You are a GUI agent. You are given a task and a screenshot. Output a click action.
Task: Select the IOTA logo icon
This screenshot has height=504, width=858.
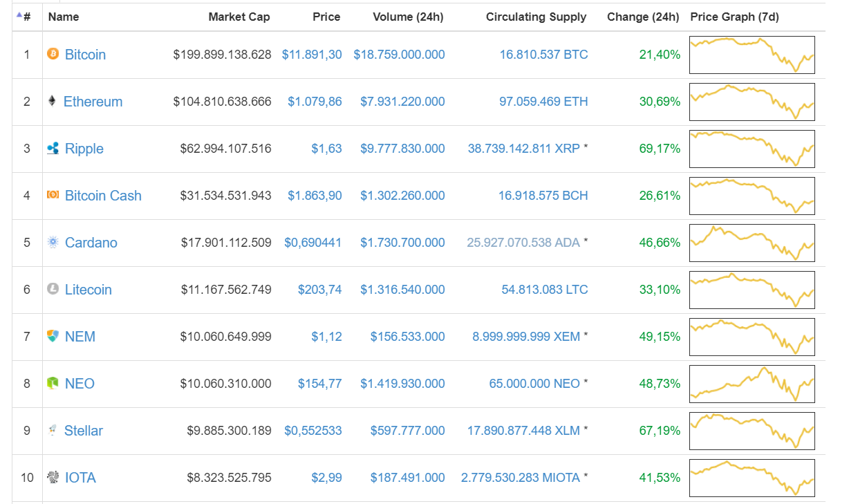tap(52, 477)
